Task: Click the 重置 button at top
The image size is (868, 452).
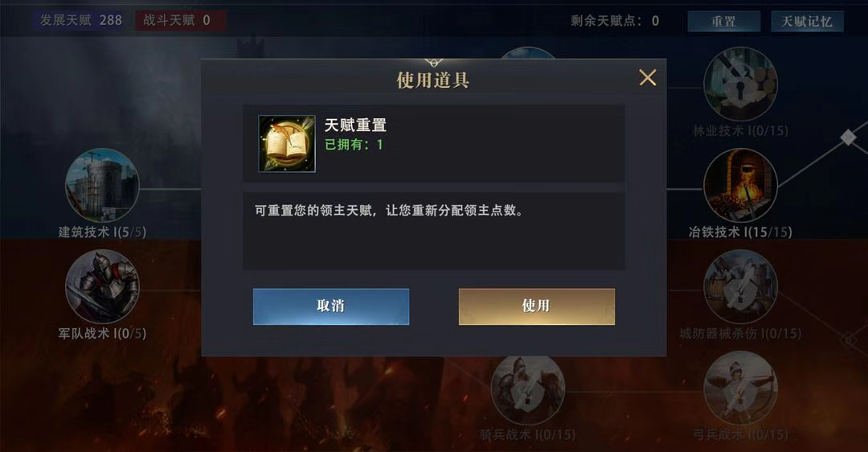Action: pos(723,22)
